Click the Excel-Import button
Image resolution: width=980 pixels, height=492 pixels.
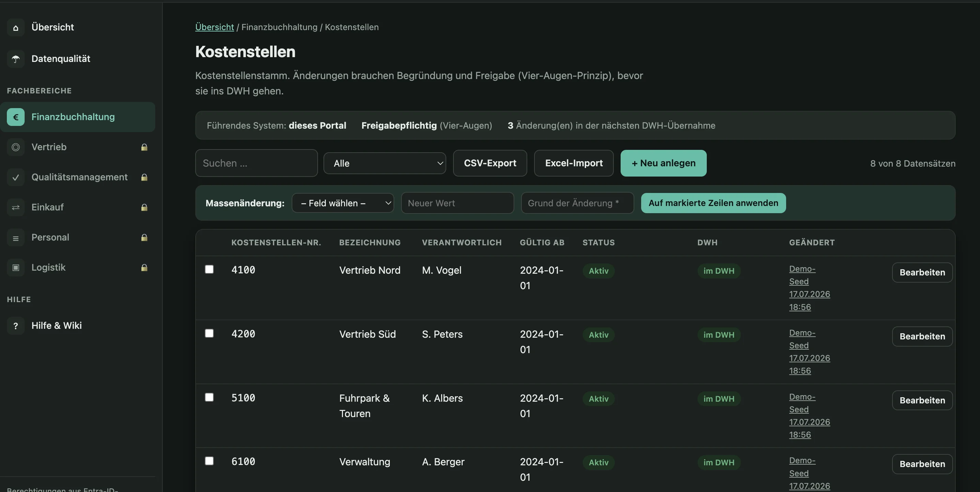[x=574, y=163]
